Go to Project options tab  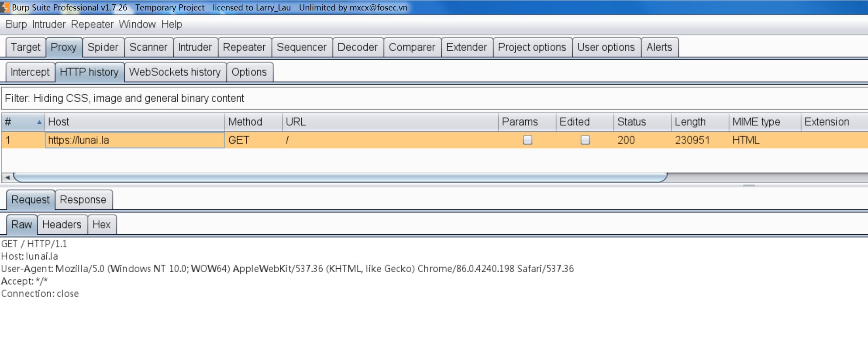(532, 47)
